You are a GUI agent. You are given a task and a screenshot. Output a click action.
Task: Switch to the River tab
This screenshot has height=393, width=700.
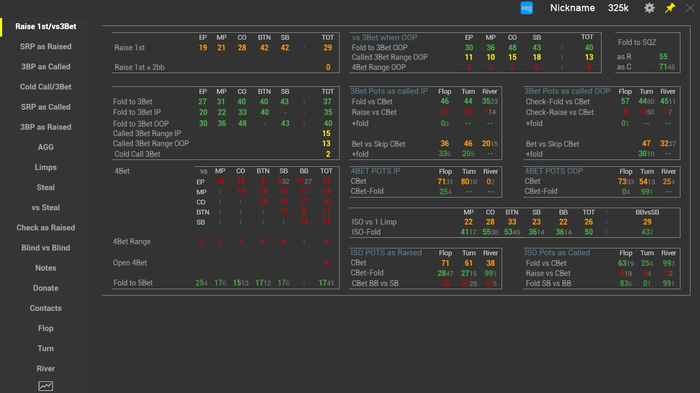(46, 368)
